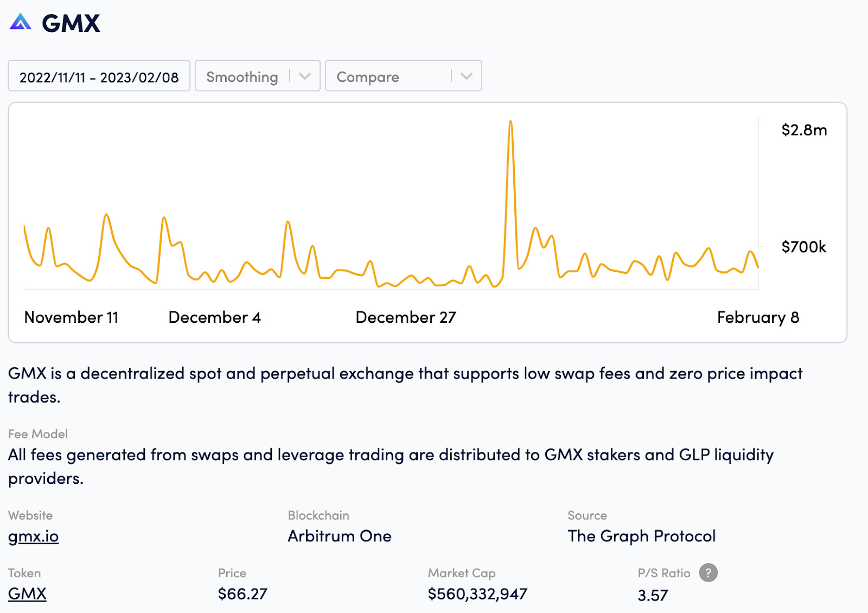Click the December 27 axis label
Screen dimensions: 868x613
point(406,317)
